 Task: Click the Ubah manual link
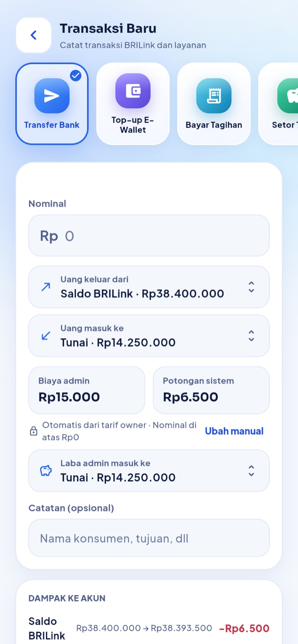[x=234, y=431]
